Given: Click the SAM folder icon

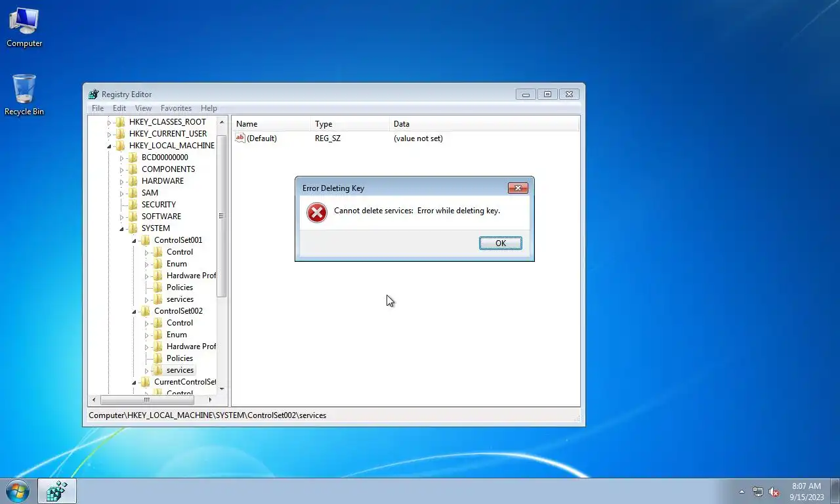Looking at the screenshot, I should [x=133, y=193].
